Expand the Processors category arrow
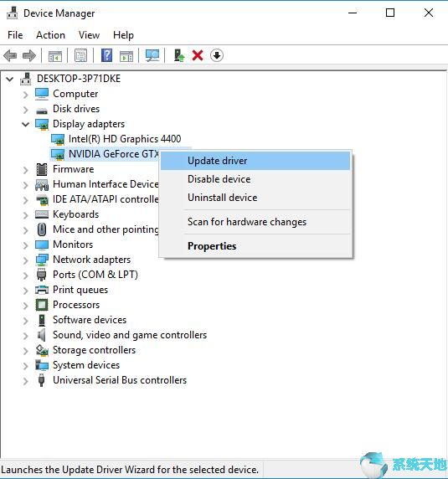 (26, 306)
